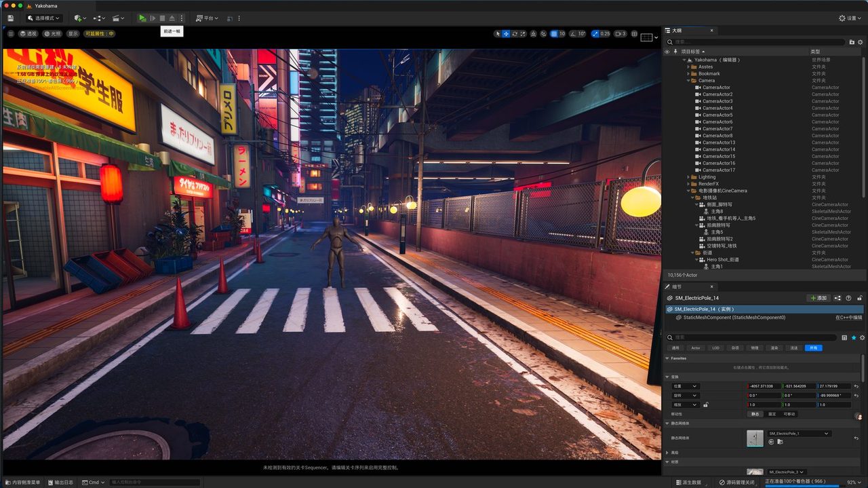This screenshot has width=868, height=488.
Task: Open play options three-dot menu
Action: pyautogui.click(x=181, y=18)
